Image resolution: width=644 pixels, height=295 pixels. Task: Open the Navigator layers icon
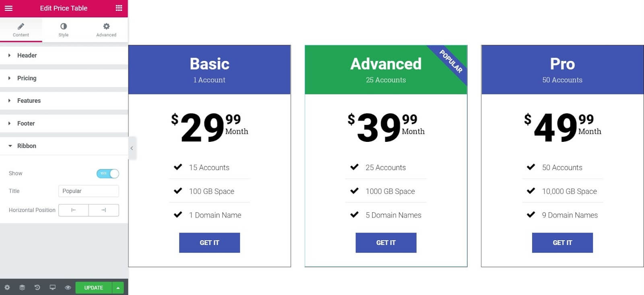point(22,287)
